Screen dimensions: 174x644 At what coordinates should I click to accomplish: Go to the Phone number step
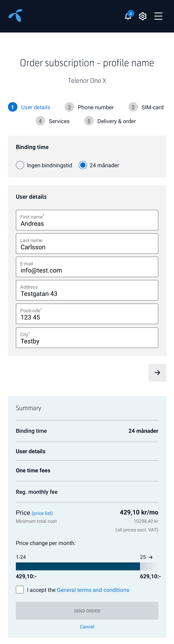(96, 107)
